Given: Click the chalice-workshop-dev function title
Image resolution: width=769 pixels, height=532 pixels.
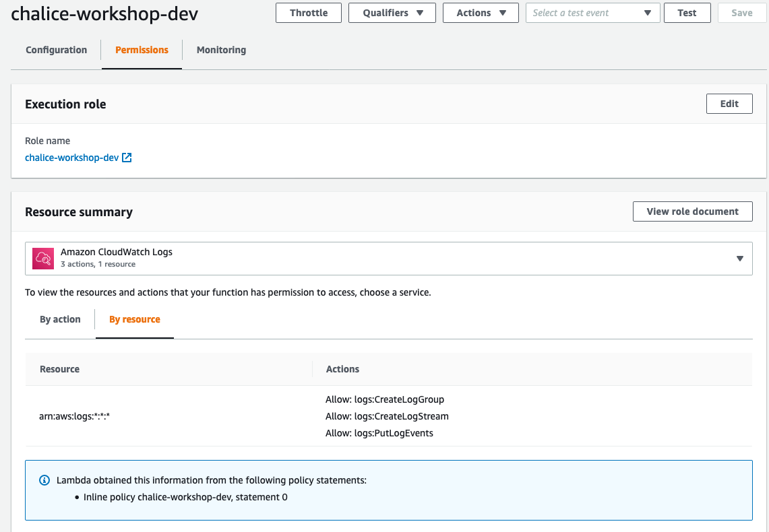Looking at the screenshot, I should tap(104, 13).
